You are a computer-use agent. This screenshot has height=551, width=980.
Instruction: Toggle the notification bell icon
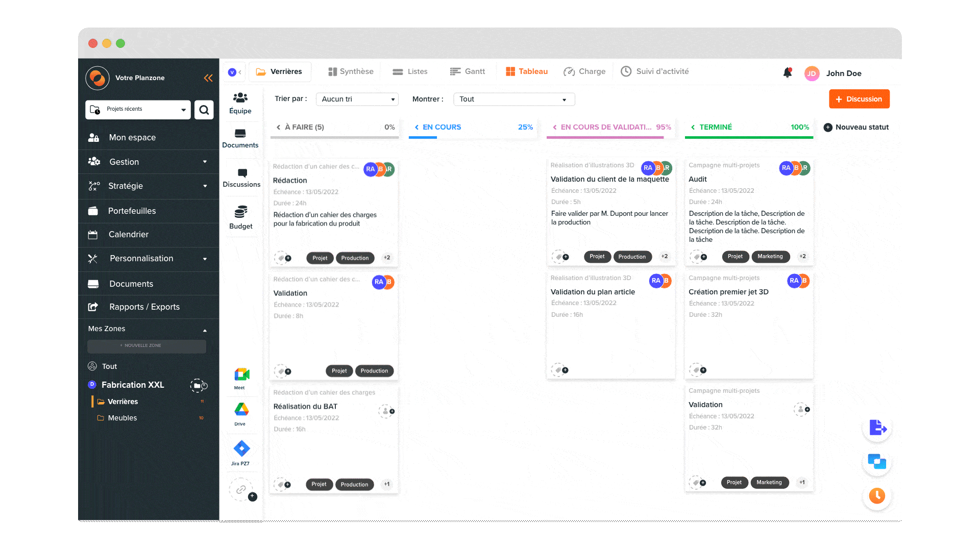tap(787, 72)
